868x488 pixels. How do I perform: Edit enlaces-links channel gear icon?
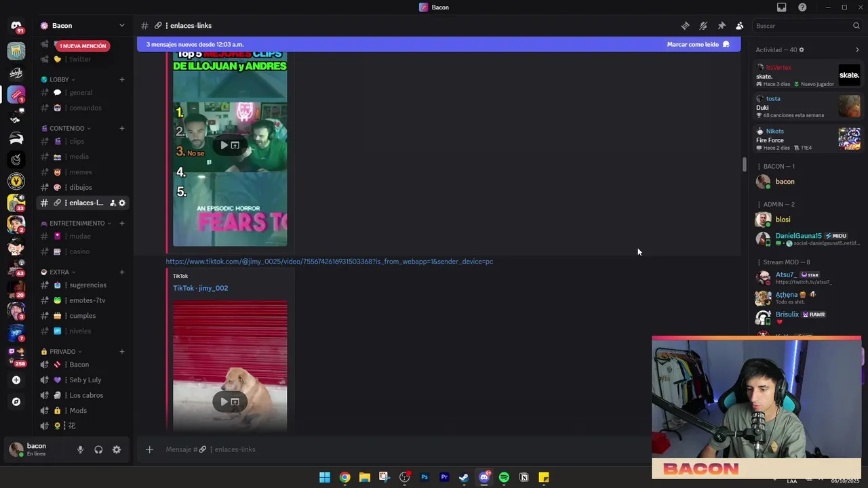click(122, 203)
